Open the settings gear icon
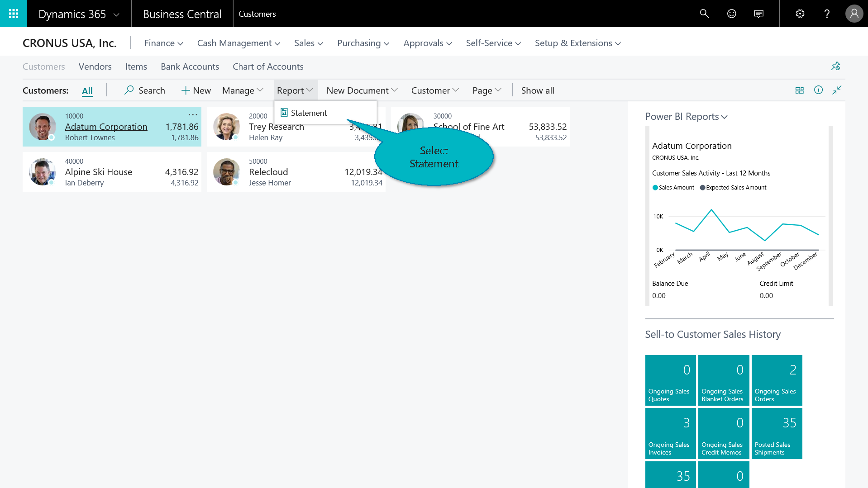 coord(800,14)
